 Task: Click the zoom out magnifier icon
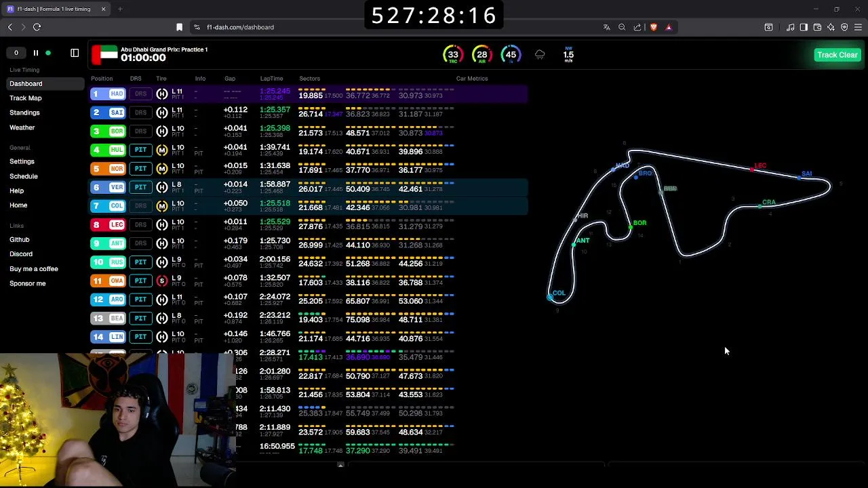click(622, 27)
